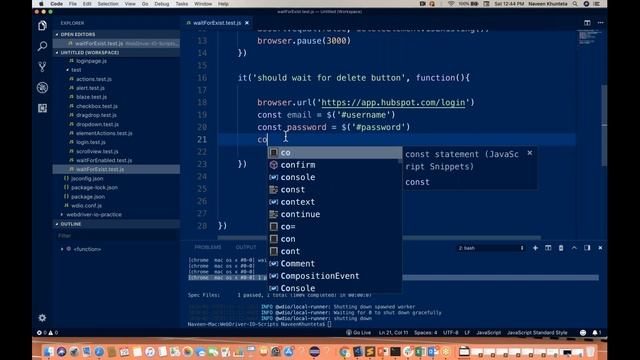Open the Debug view in activity bar
Image resolution: width=640 pixels, height=360 pixels.
(42, 87)
